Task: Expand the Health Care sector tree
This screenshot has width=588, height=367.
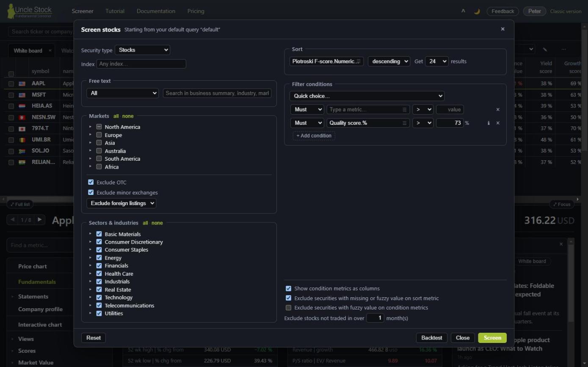Action: [90, 274]
